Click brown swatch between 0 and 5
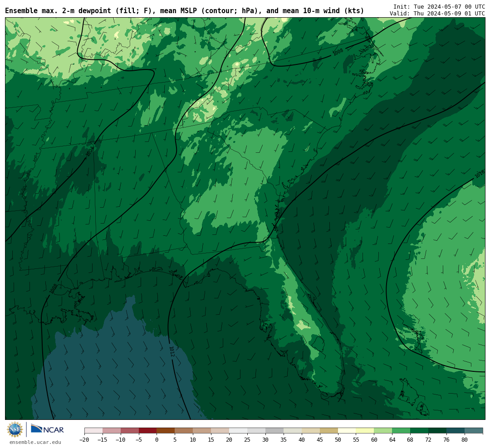The height and width of the screenshot is (448, 490). coord(166,431)
